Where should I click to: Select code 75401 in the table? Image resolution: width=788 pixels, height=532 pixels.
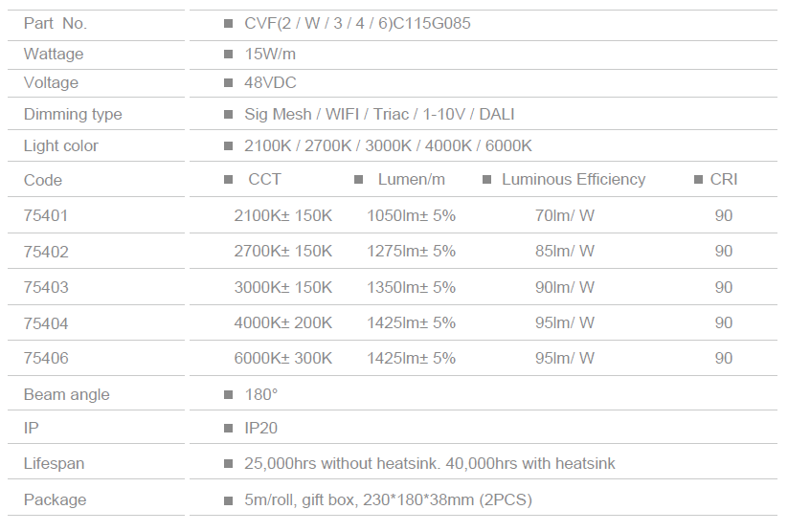pyautogui.click(x=46, y=215)
